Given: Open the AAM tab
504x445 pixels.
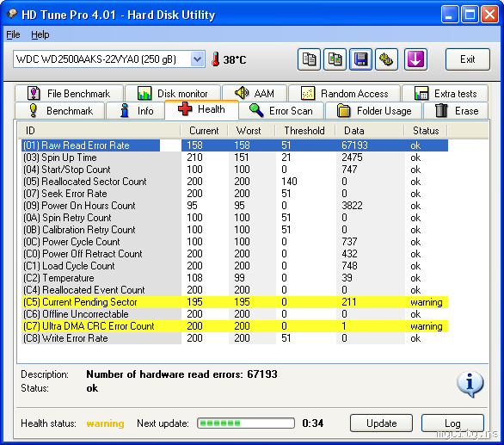Looking at the screenshot, I should pyautogui.click(x=255, y=93).
